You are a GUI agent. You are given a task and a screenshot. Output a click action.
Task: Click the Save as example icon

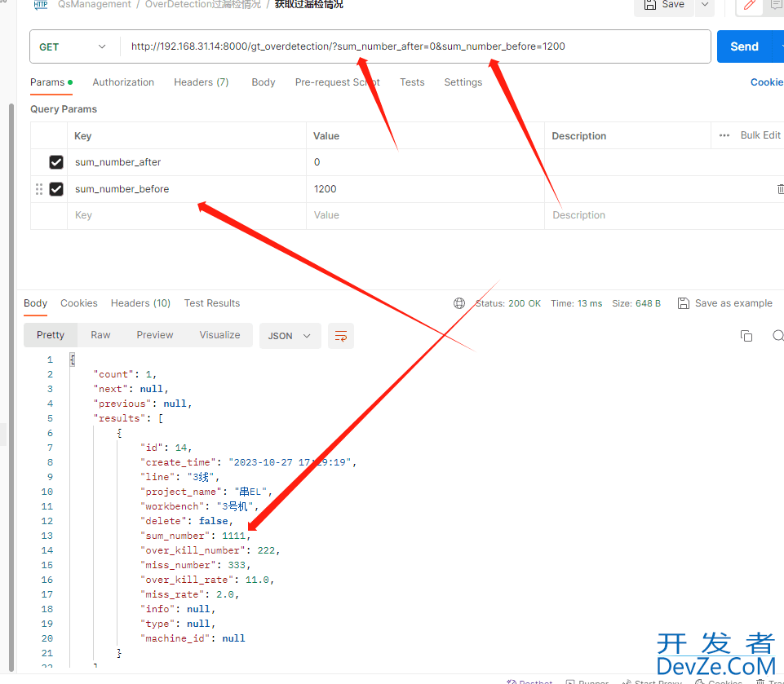(x=683, y=303)
